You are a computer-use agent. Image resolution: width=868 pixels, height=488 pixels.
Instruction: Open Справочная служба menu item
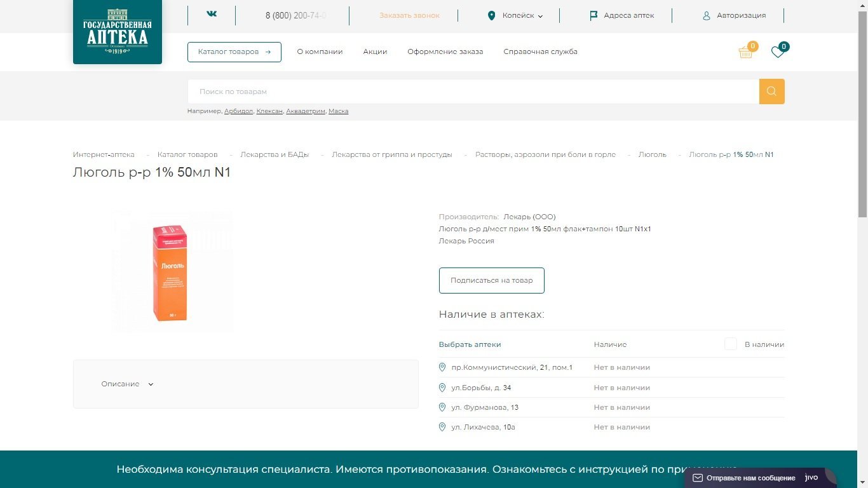click(540, 51)
